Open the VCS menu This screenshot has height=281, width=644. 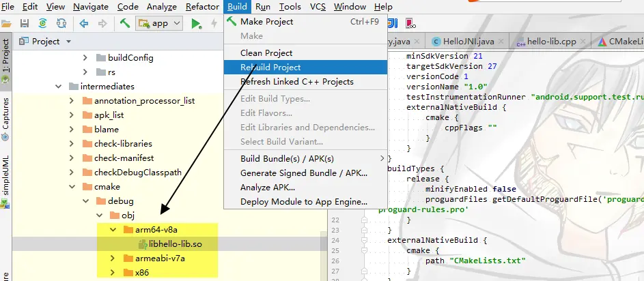click(318, 7)
